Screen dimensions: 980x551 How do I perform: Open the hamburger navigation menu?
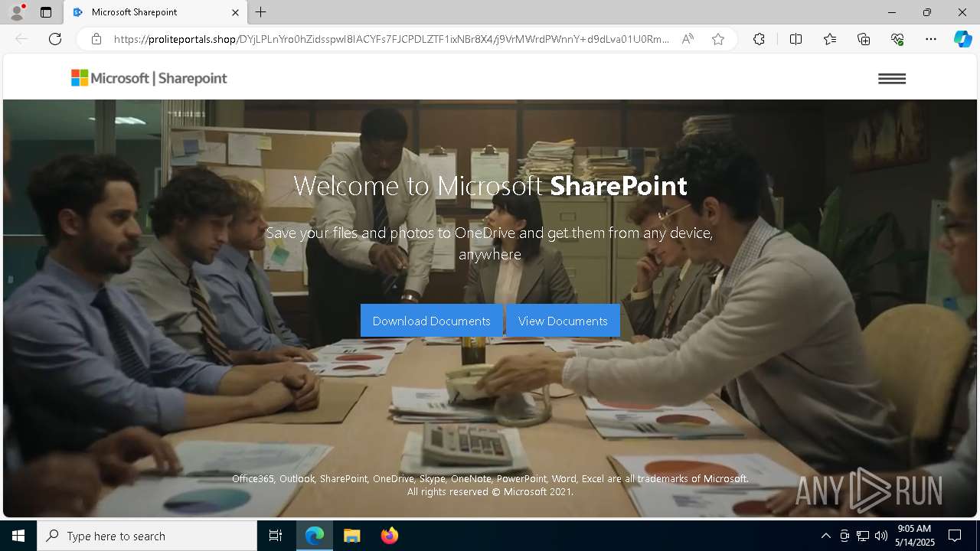click(892, 79)
